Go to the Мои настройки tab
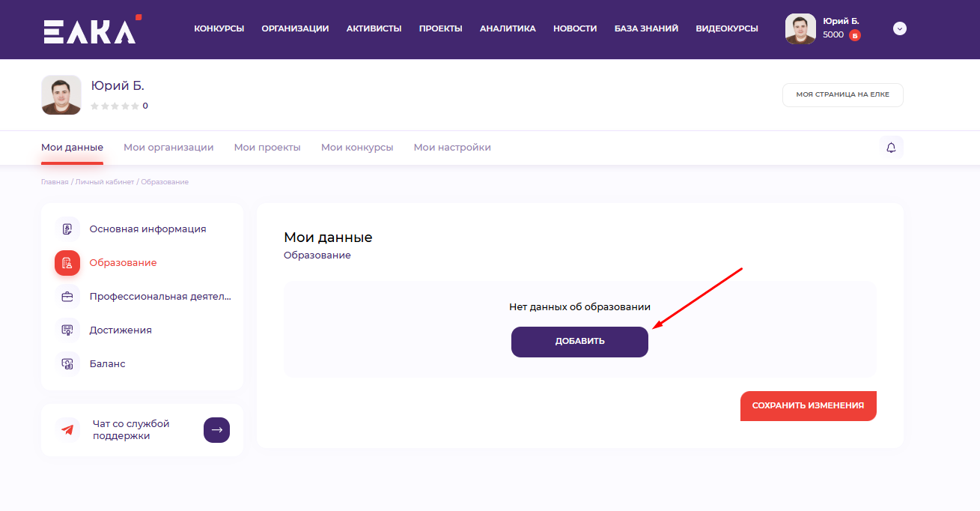 452,148
